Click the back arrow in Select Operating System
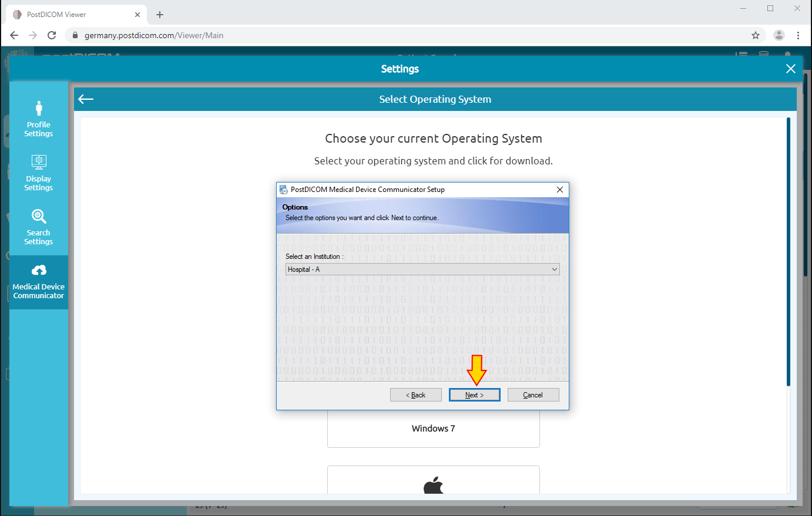Image resolution: width=812 pixels, height=516 pixels. [86, 99]
